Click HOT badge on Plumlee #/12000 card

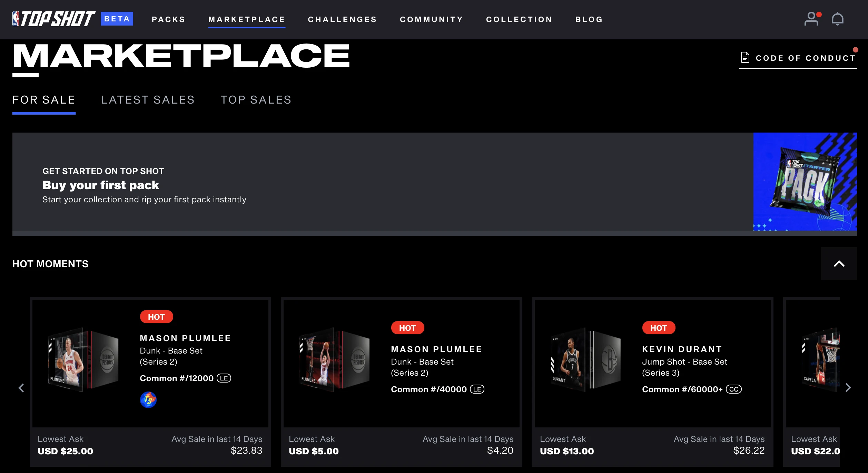pyautogui.click(x=156, y=317)
